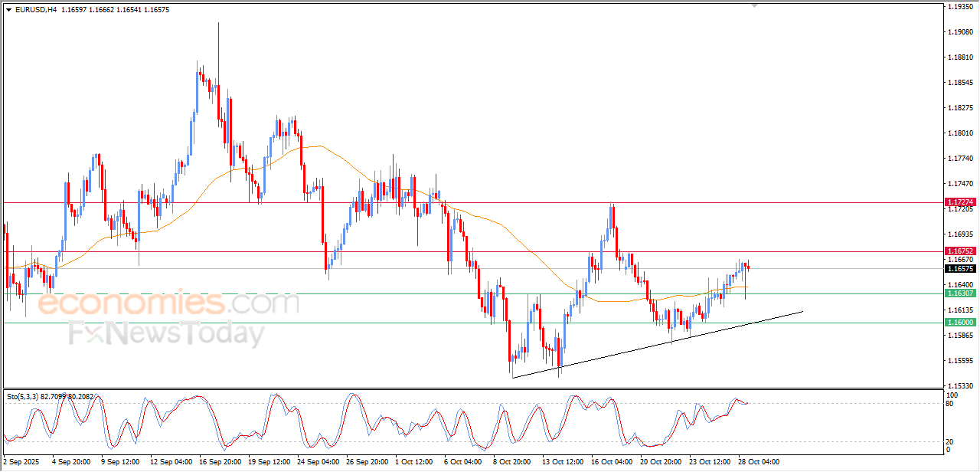Select the black ascending trendline under the lows
This screenshot has width=980, height=472.
[658, 344]
